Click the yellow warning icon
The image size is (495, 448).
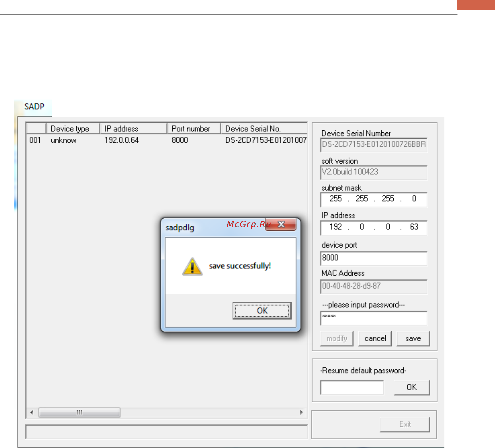192,266
